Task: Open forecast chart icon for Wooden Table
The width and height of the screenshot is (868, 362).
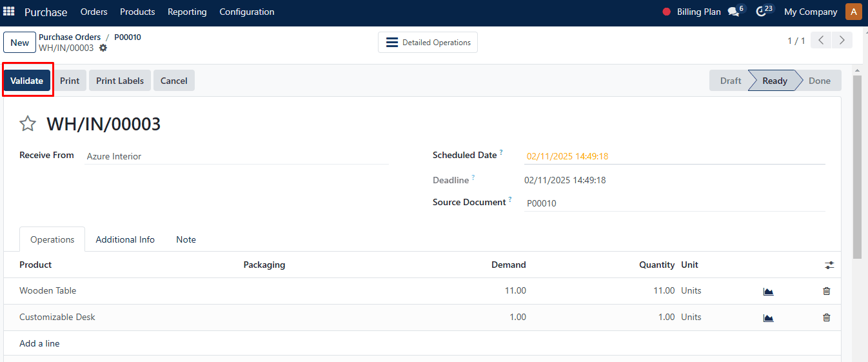Action: [x=768, y=291]
